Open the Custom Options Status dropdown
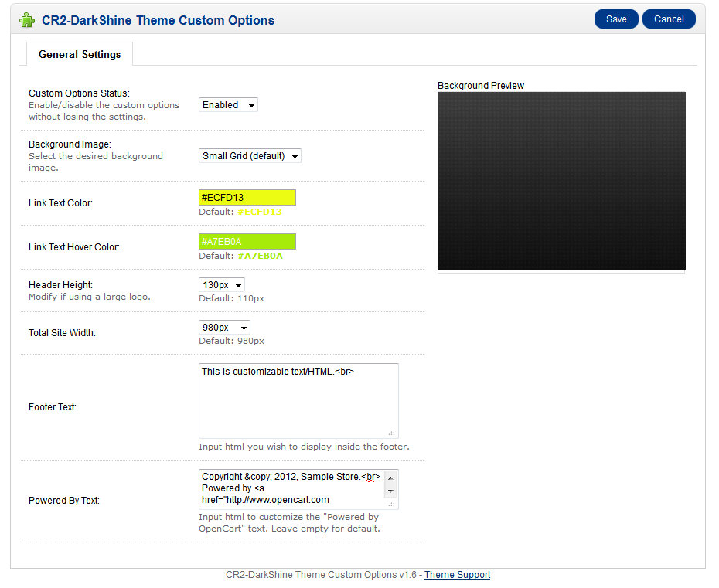The width and height of the screenshot is (719, 588). click(x=228, y=105)
